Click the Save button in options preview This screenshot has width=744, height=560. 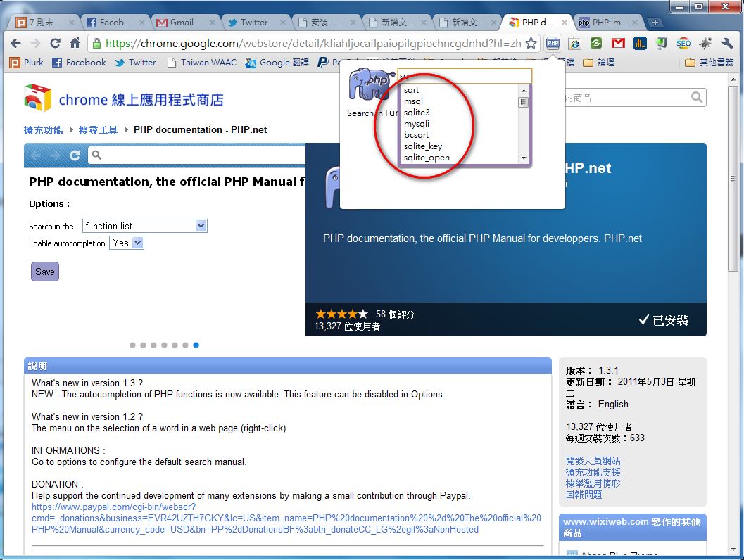coord(45,272)
